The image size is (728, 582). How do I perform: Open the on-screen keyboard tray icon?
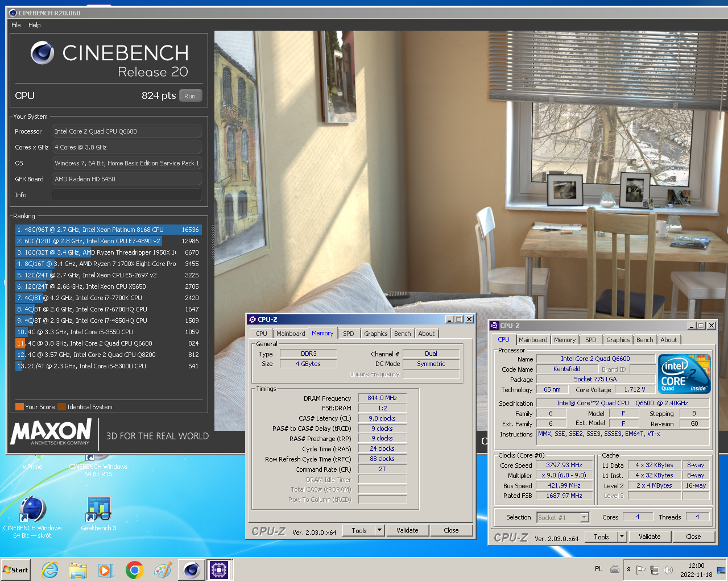coord(615,569)
